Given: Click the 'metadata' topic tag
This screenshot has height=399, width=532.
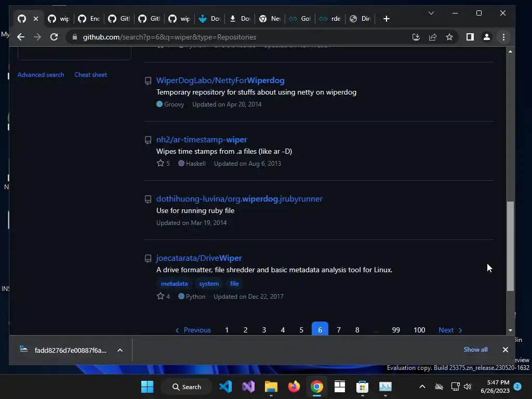Looking at the screenshot, I should [175, 284].
